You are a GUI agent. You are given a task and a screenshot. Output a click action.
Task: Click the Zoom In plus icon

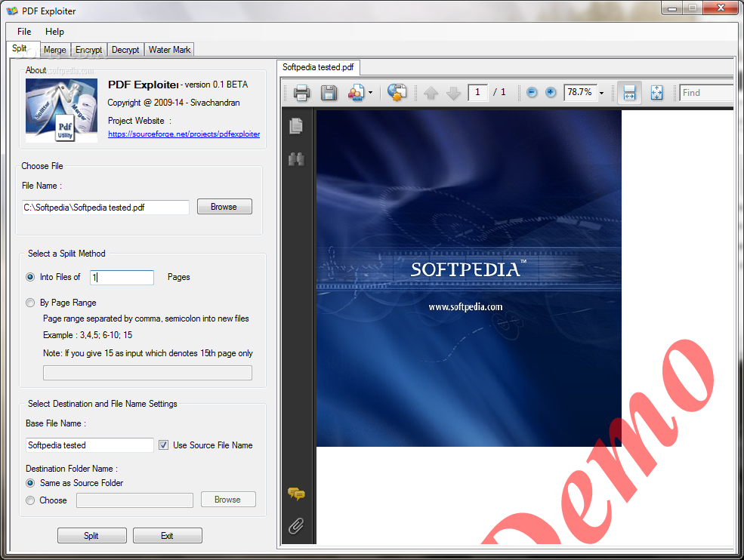551,92
